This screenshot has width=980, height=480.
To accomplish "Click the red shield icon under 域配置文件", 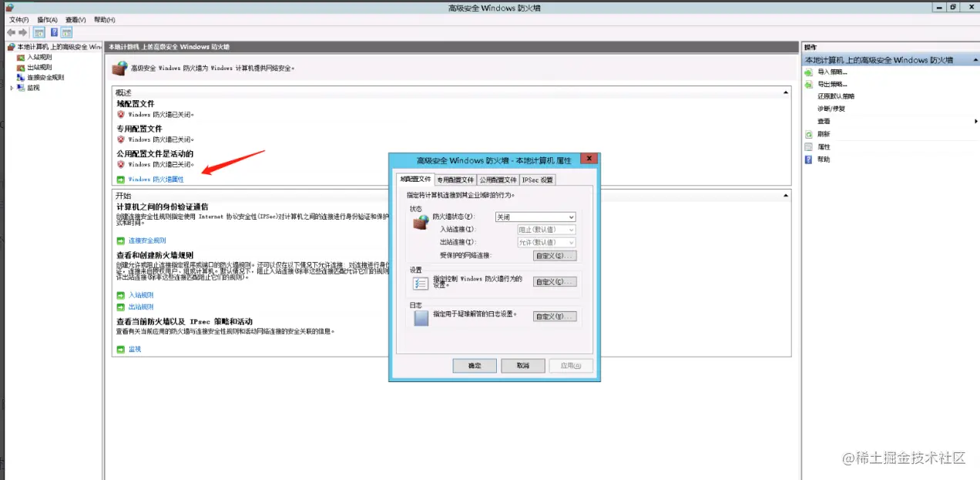I will 120,114.
